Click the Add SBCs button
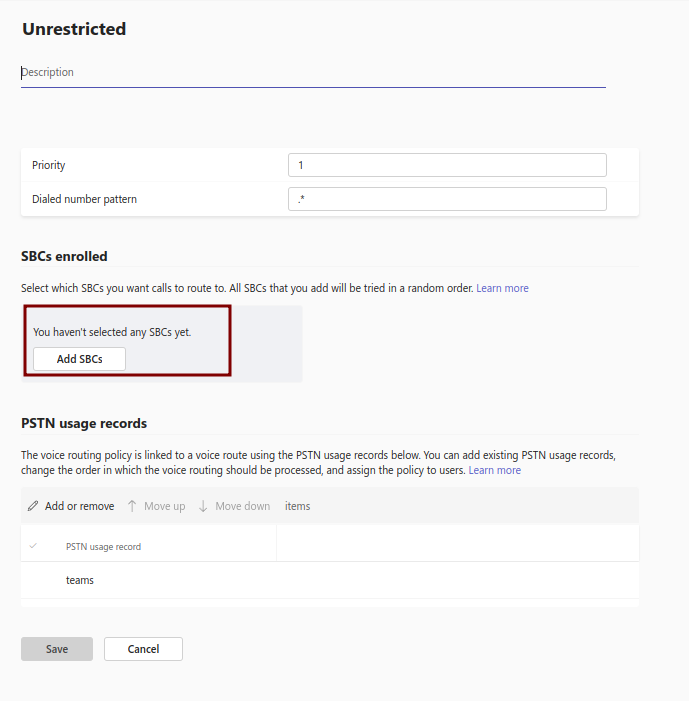 [x=79, y=359]
